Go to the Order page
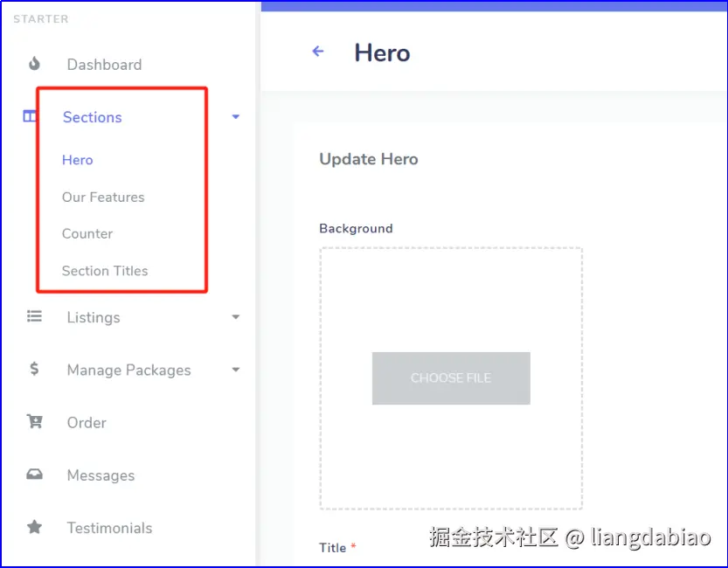 [x=87, y=423]
